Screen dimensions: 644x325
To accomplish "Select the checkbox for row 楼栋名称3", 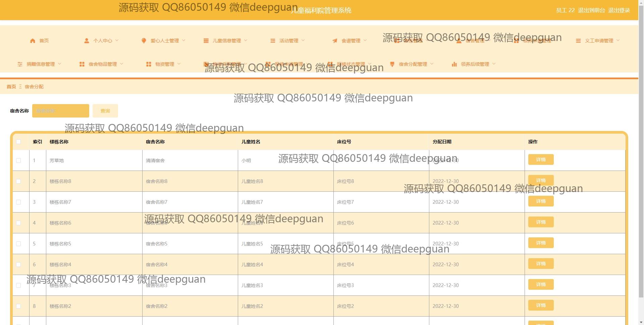I will click(x=18, y=285).
